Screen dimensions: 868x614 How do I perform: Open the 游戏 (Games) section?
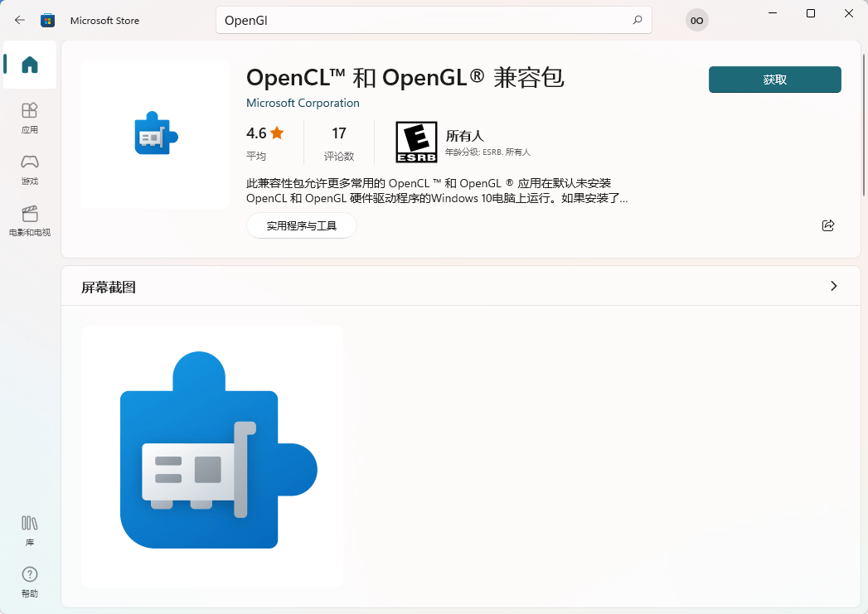[x=29, y=170]
